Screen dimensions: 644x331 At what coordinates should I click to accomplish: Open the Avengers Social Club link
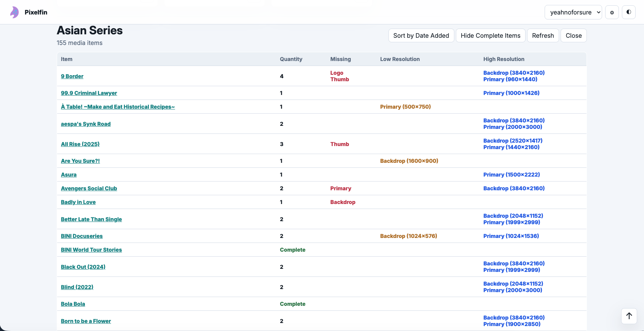click(89, 188)
